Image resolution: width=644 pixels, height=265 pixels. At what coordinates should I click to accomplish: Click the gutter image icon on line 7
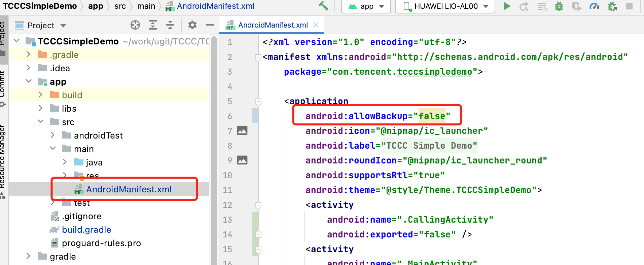point(242,130)
